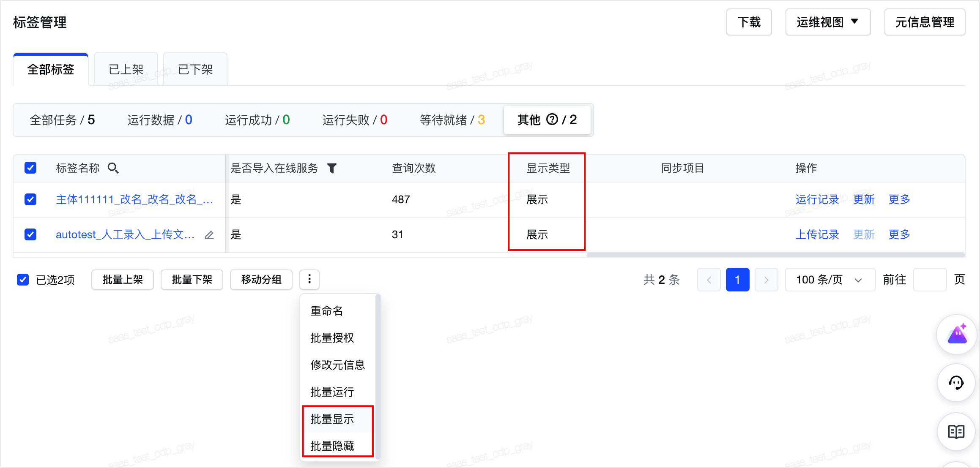Image resolution: width=980 pixels, height=468 pixels.
Task: Go to next page arrow
Action: (x=766, y=280)
